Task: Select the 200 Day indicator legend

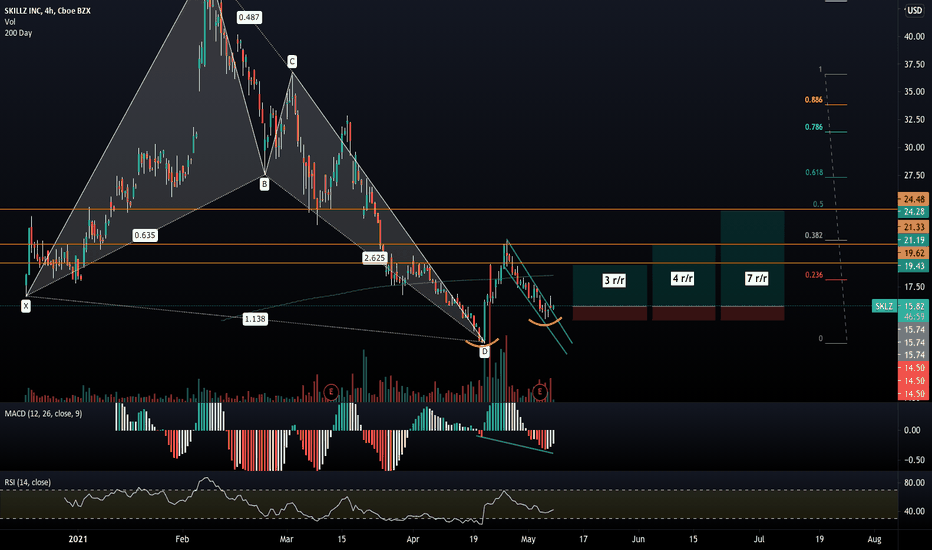Action: coord(18,33)
